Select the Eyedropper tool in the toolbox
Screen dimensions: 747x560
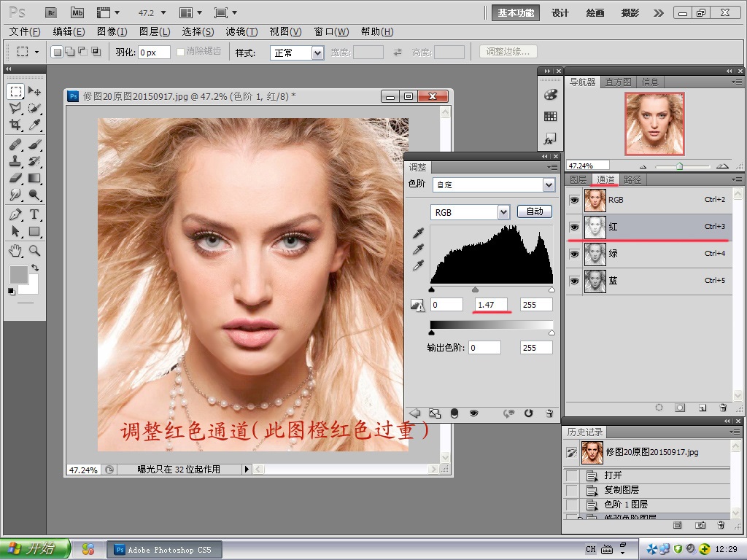click(34, 125)
